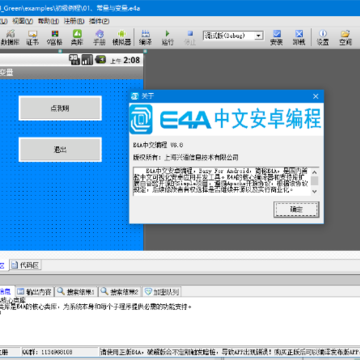This screenshot has width=360, height=360.
Task: Click the About description scrollbar thumb
Action: pos(314,181)
